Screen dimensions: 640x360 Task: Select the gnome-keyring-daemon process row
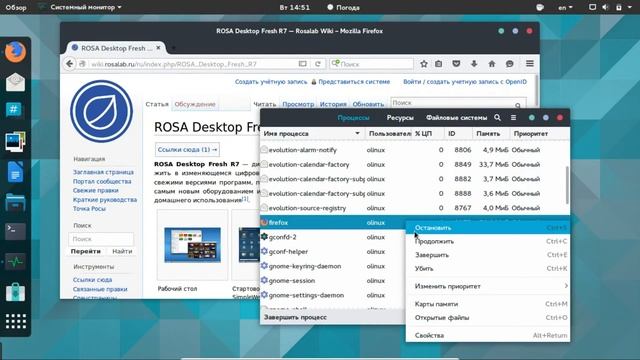332,266
